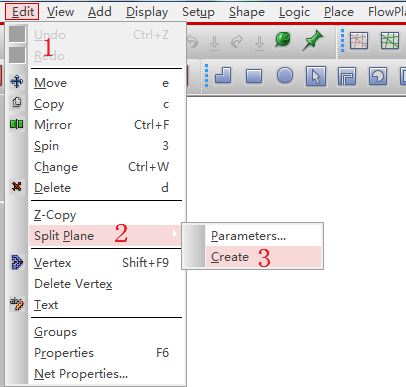
Task: Click the shape void polygon tool
Action: 347,76
